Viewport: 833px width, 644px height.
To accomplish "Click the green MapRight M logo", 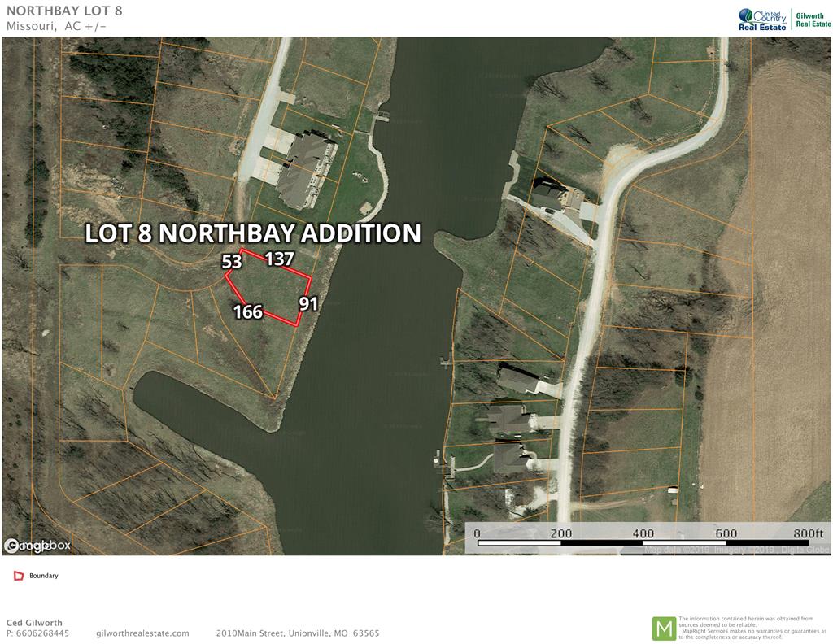I will [x=664, y=629].
